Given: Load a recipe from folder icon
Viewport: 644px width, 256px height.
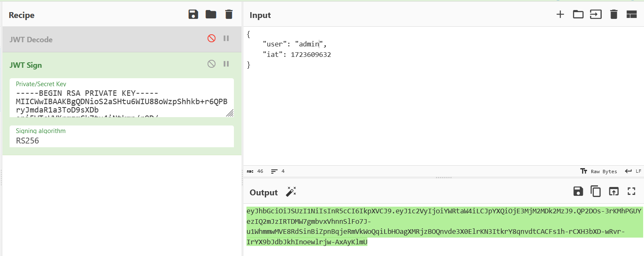Looking at the screenshot, I should 211,15.
